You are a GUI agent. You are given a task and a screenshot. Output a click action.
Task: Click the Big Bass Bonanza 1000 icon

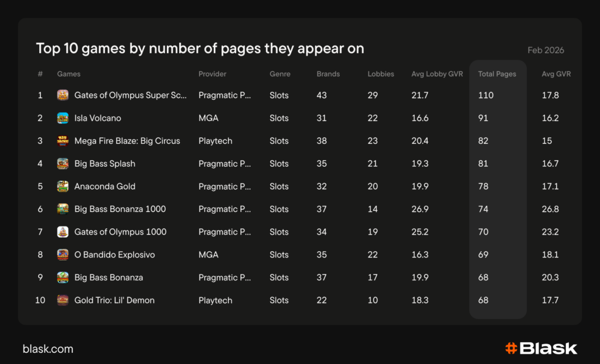pos(63,209)
